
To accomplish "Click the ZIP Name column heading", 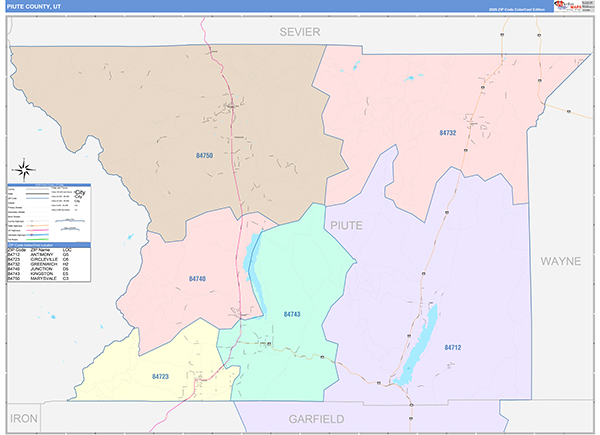I will coord(39,250).
